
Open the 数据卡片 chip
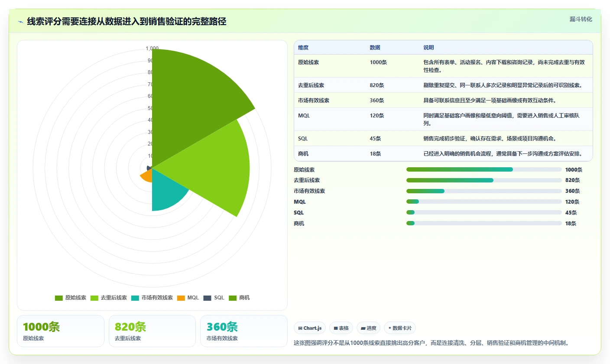tap(399, 328)
